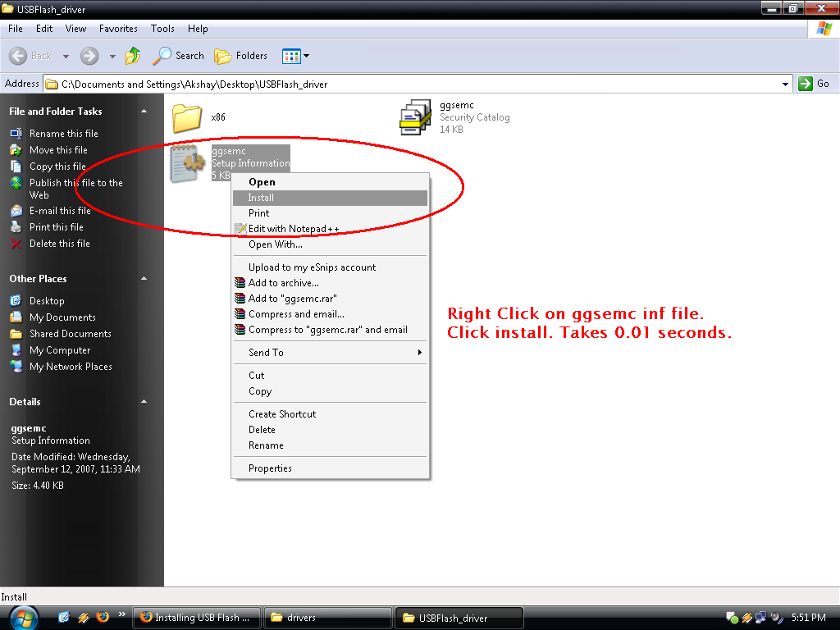Choose Open in context menu

pos(330,182)
